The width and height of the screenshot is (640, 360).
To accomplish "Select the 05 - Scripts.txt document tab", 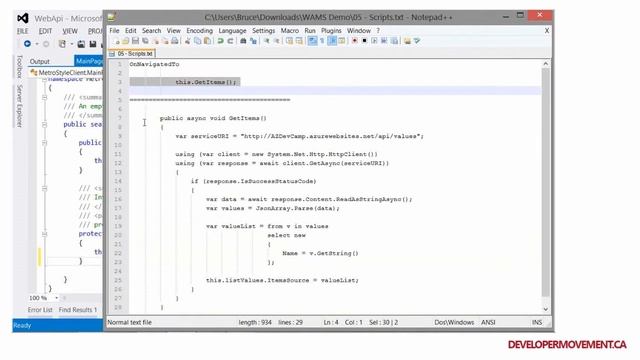I will click(131, 53).
